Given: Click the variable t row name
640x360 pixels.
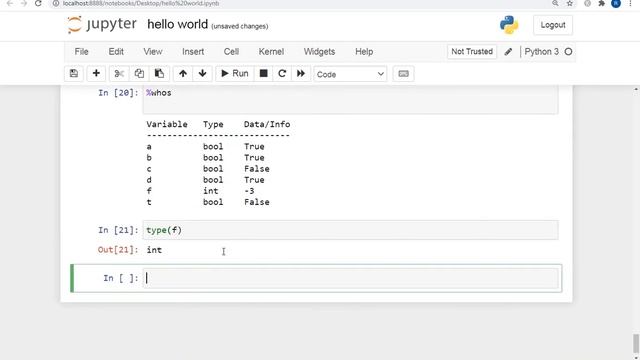Looking at the screenshot, I should [x=149, y=202].
